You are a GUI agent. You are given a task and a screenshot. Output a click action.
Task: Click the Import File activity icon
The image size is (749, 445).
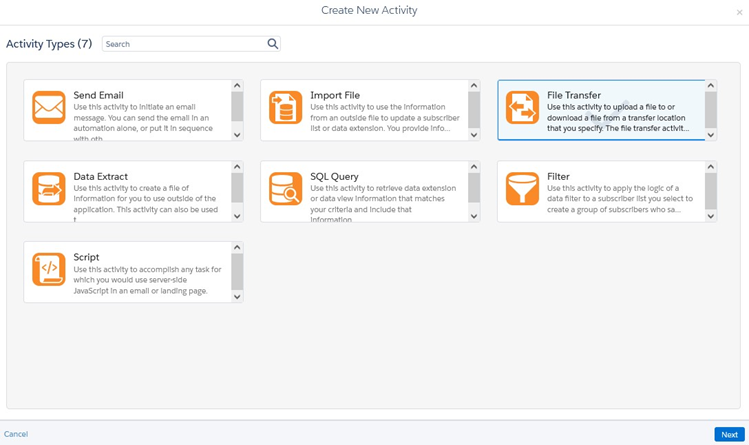[x=286, y=107]
